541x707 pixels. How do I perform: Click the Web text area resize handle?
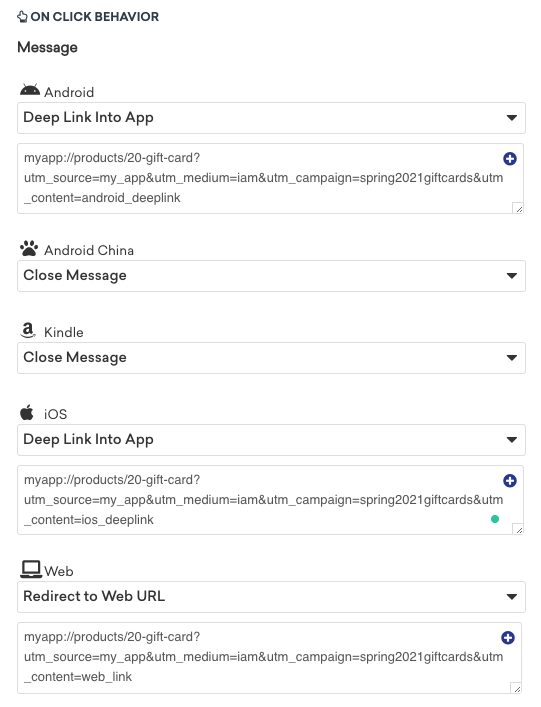click(x=517, y=689)
